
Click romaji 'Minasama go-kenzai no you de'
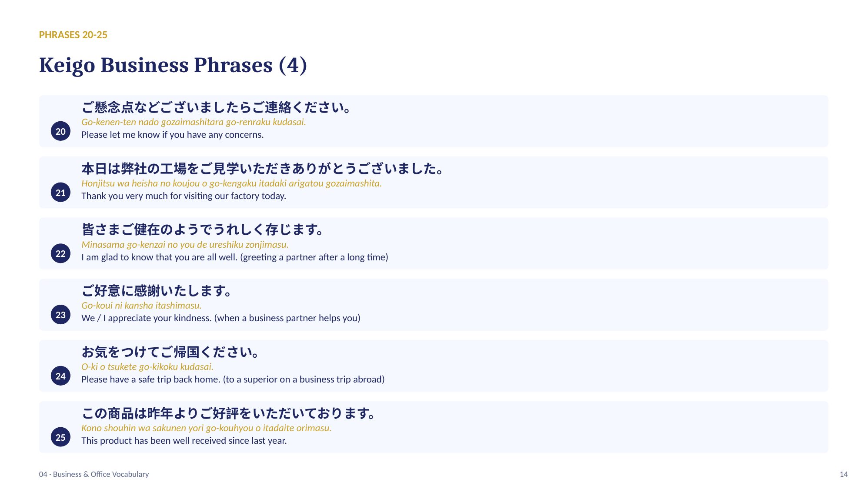pyautogui.click(x=185, y=244)
